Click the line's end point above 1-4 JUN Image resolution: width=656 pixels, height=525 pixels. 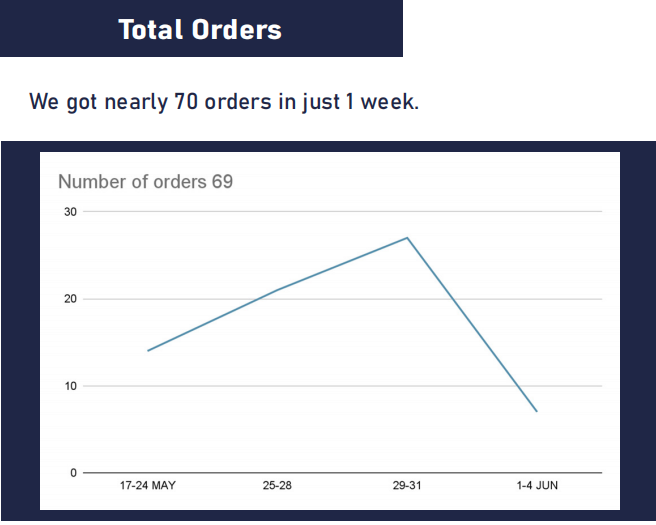537,411
